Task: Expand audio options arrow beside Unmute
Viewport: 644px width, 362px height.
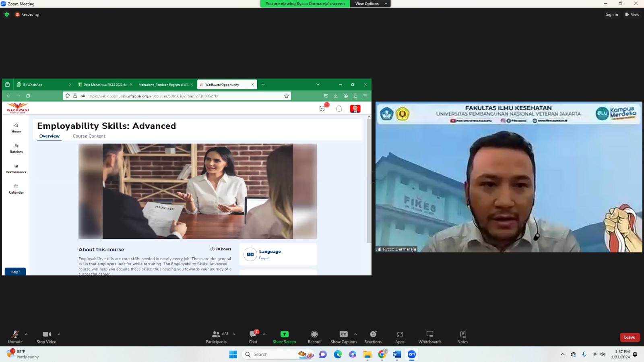Action: (26, 334)
